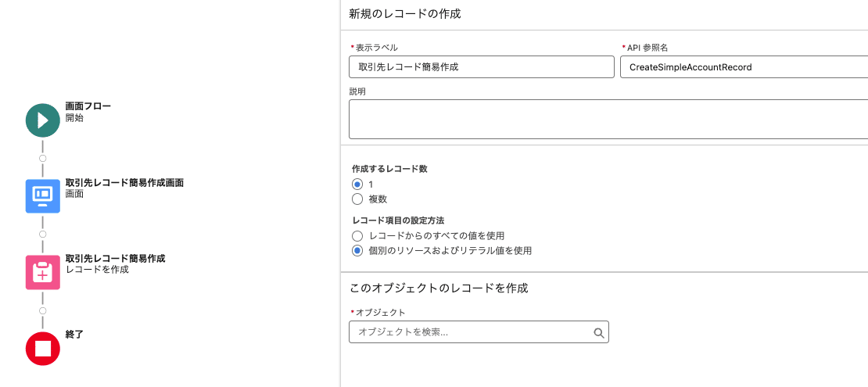Click the green Start flow play icon
868x387 pixels.
coord(43,120)
